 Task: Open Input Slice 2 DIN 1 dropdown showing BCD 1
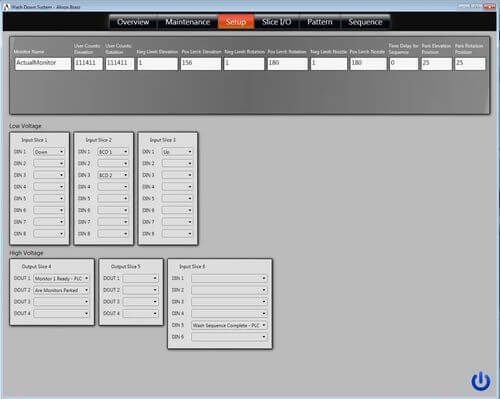[113, 152]
